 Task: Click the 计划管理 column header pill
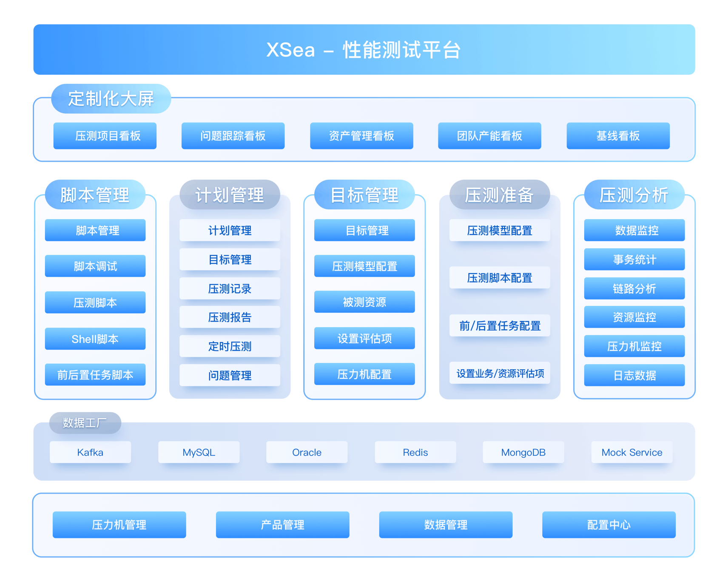click(x=230, y=194)
